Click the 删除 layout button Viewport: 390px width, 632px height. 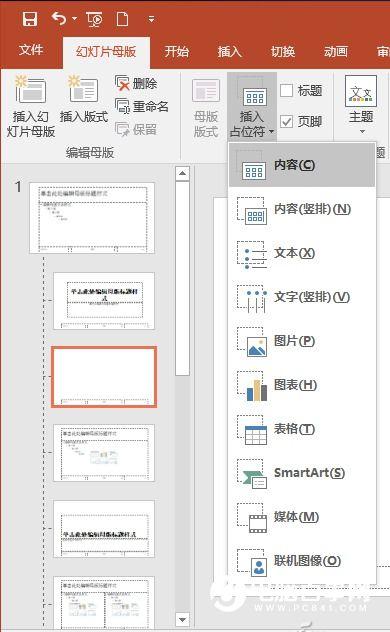(136, 83)
